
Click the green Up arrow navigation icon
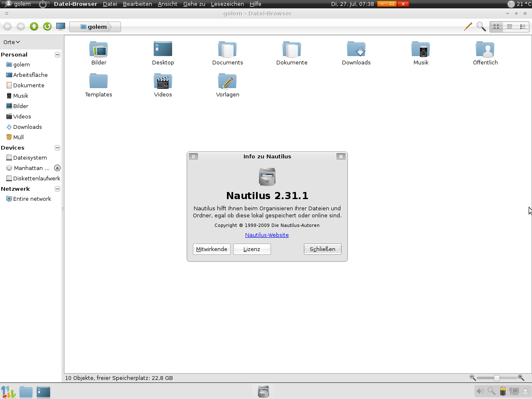34,26
